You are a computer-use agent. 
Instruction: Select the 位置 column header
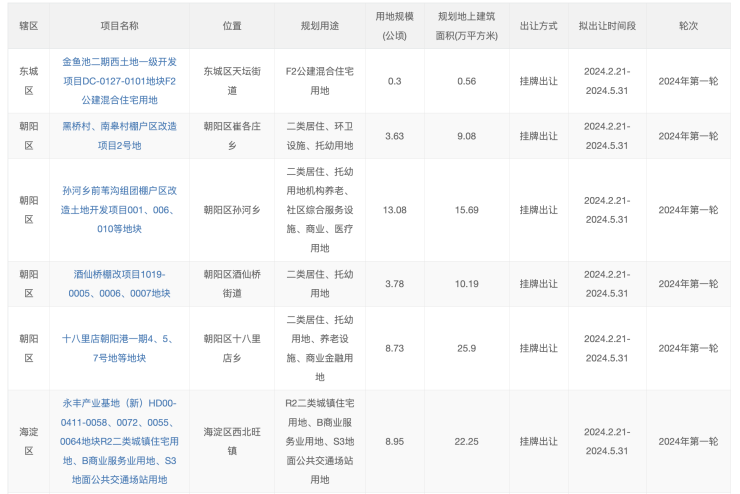pos(232,25)
